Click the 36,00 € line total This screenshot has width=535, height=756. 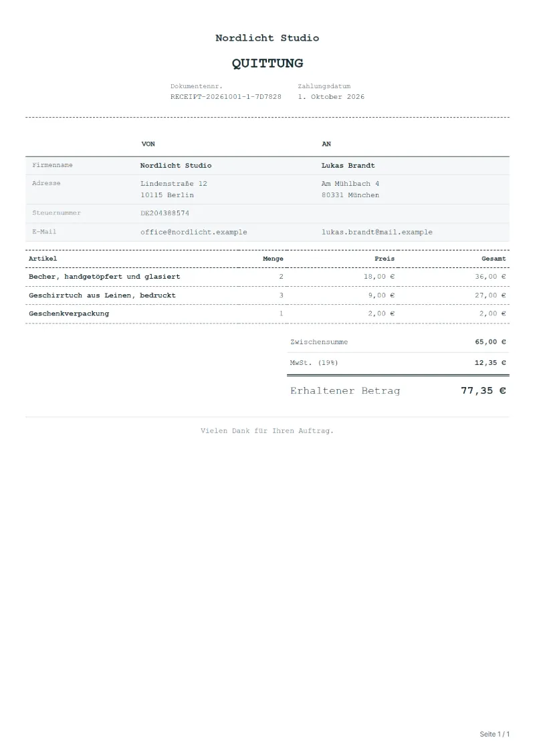pyautogui.click(x=491, y=277)
